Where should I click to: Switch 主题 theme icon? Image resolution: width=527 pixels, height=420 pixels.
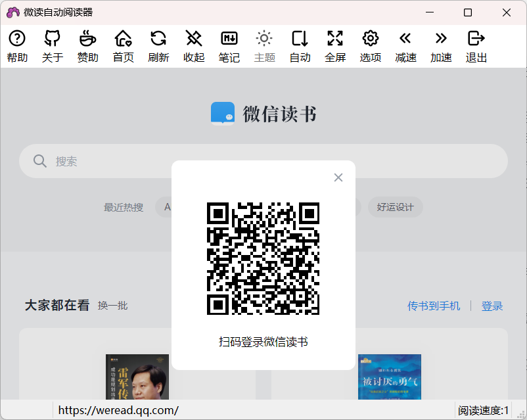pyautogui.click(x=264, y=45)
